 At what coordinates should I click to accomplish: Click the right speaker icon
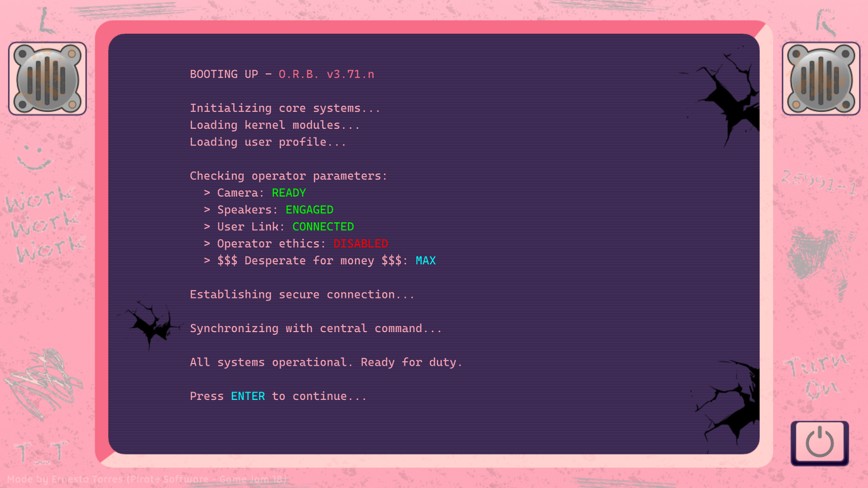point(821,79)
